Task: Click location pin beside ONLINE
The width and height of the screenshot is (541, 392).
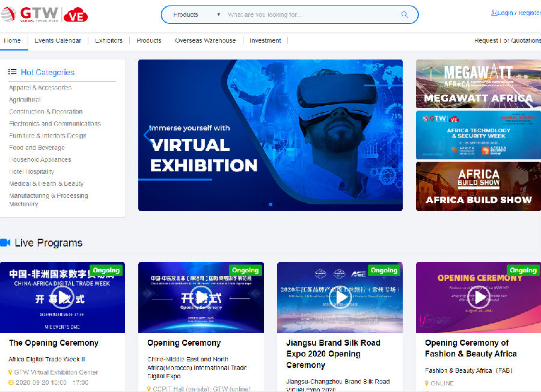Action: pyautogui.click(x=427, y=384)
